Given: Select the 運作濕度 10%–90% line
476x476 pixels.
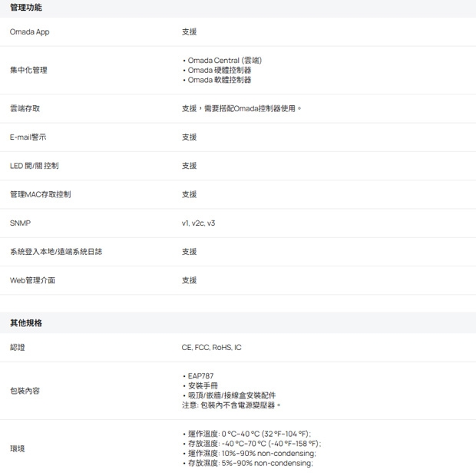Looking at the screenshot, I should pos(252,454).
